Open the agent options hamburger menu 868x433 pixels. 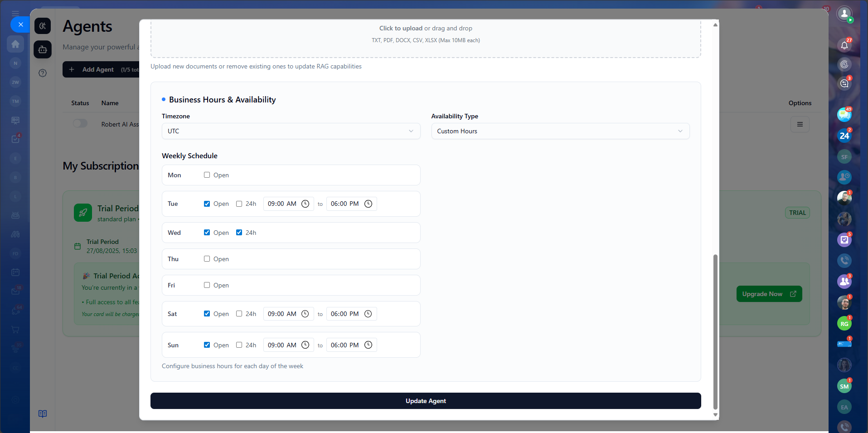point(800,124)
